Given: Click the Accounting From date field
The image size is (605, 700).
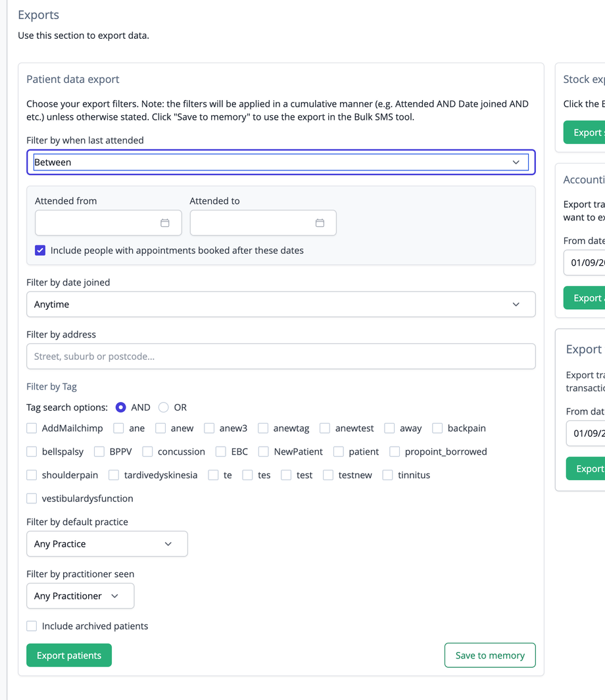Looking at the screenshot, I should [x=585, y=262].
